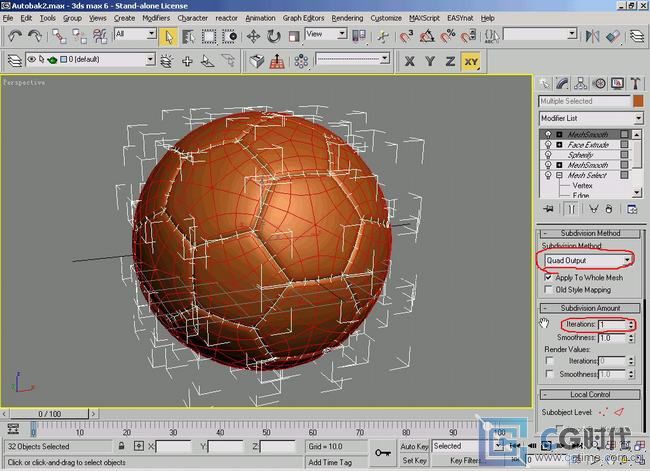Viewport: 650px width, 471px height.
Task: Open the Customize menu
Action: click(x=386, y=18)
